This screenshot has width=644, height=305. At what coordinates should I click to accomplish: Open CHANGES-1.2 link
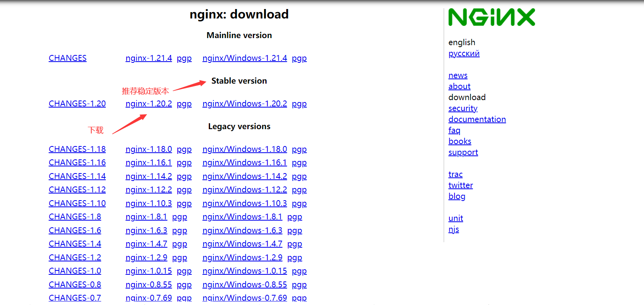point(75,258)
